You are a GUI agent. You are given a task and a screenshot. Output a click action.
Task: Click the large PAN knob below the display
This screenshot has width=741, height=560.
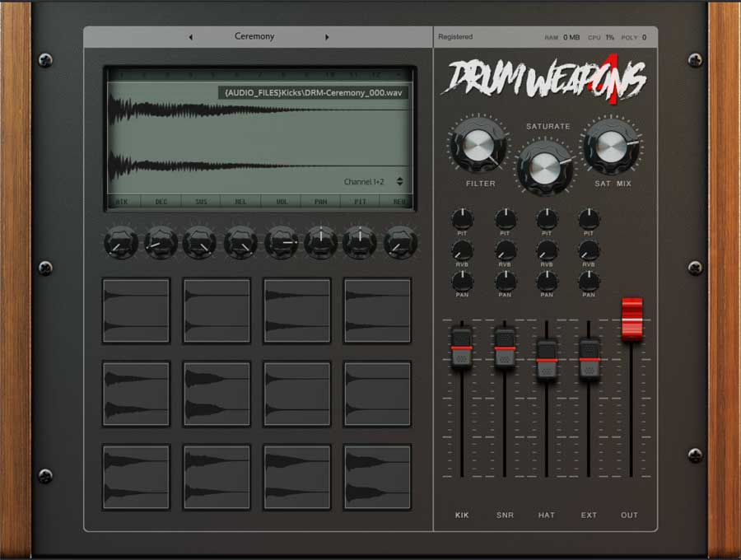[320, 242]
